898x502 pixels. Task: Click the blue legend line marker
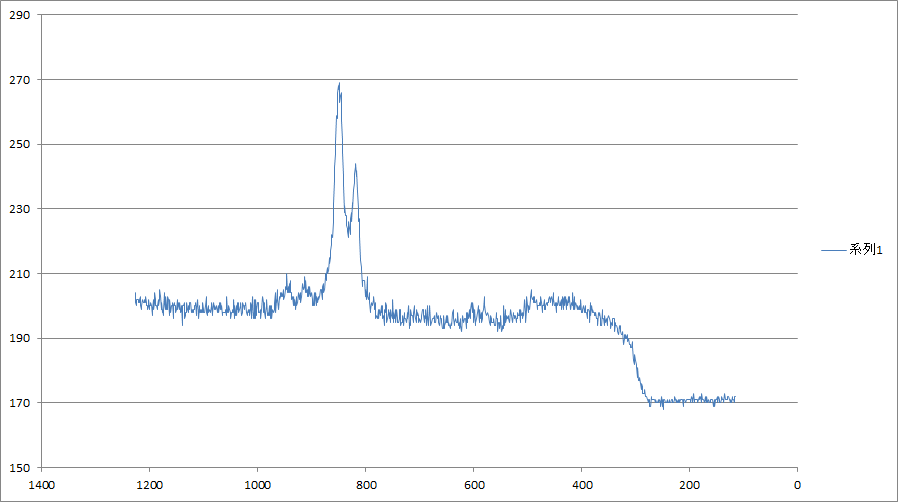[x=833, y=250]
